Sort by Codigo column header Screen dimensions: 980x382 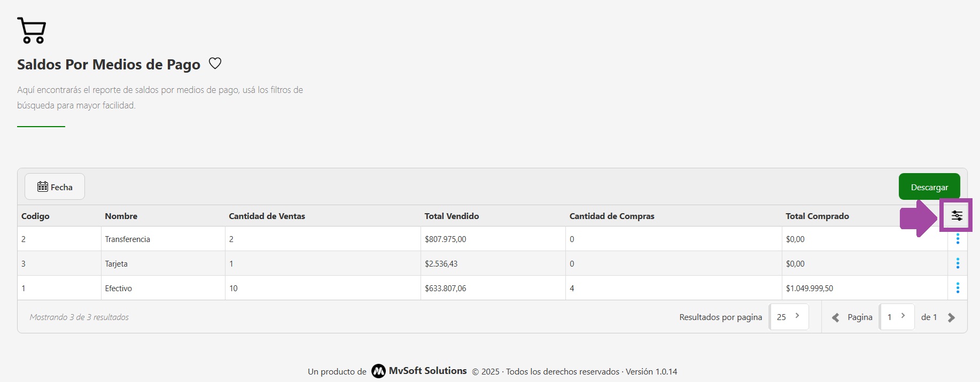point(35,216)
